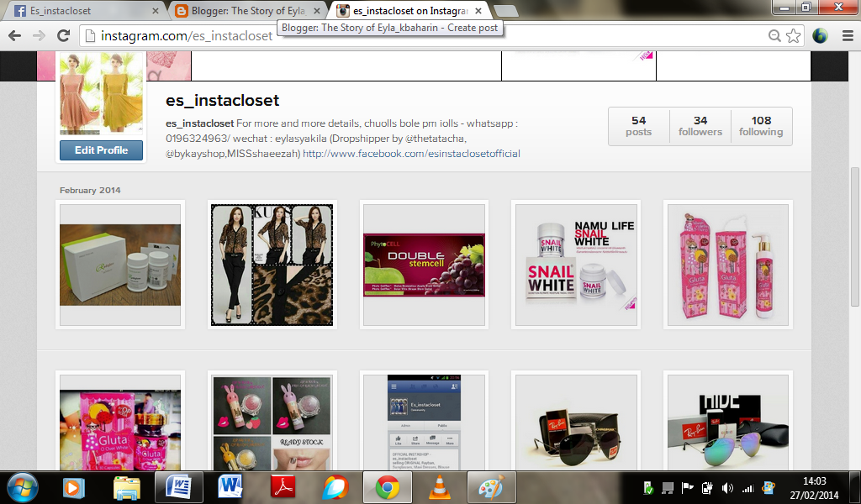The image size is (861, 504).
Task: Open the Namu Life Snail White post
Action: pos(575,265)
